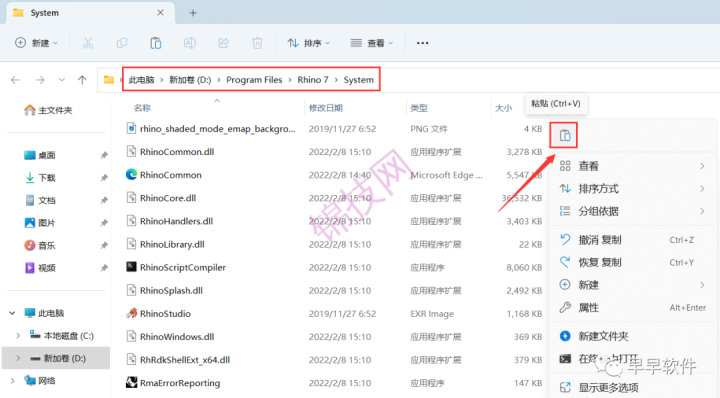The image size is (720, 398).
Task: Click the Rename icon in toolbar
Action: coord(190,43)
